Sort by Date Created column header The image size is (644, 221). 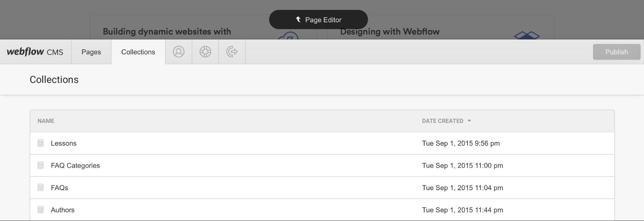pyautogui.click(x=443, y=121)
